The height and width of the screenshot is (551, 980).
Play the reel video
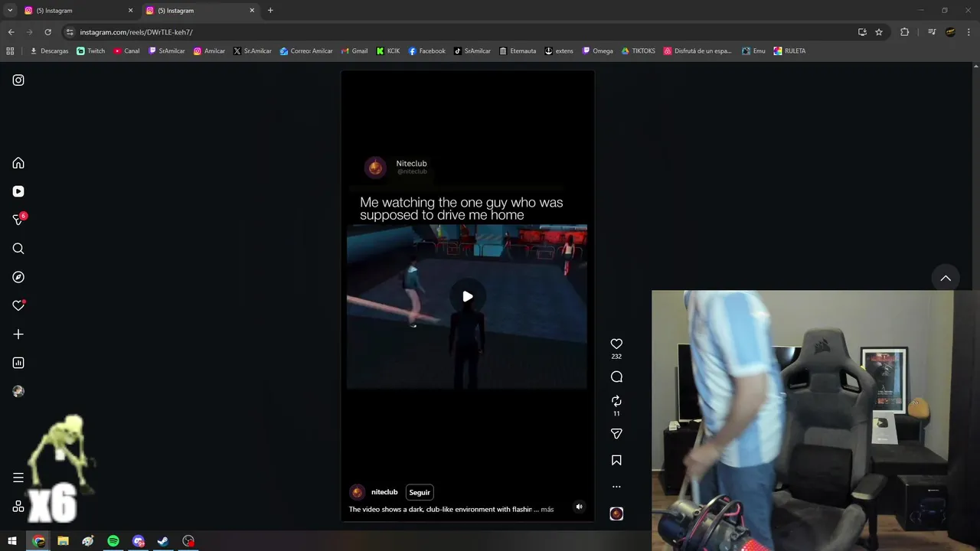click(467, 297)
